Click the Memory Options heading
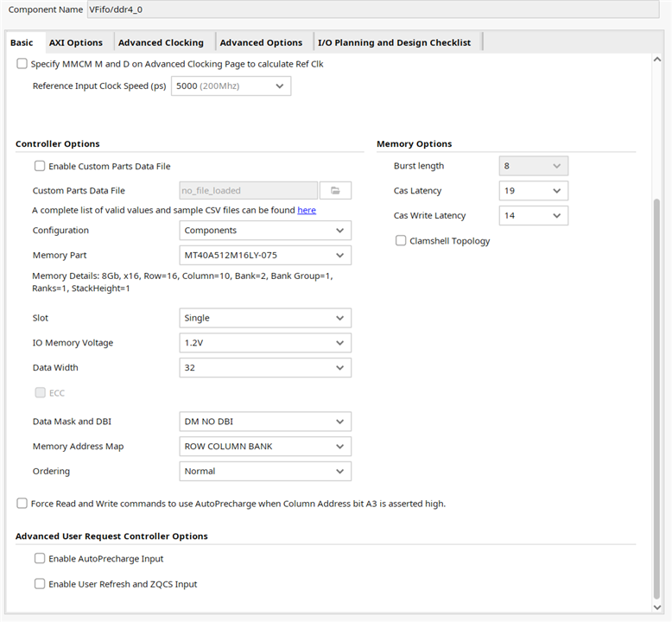The width and height of the screenshot is (672, 622). coord(414,143)
